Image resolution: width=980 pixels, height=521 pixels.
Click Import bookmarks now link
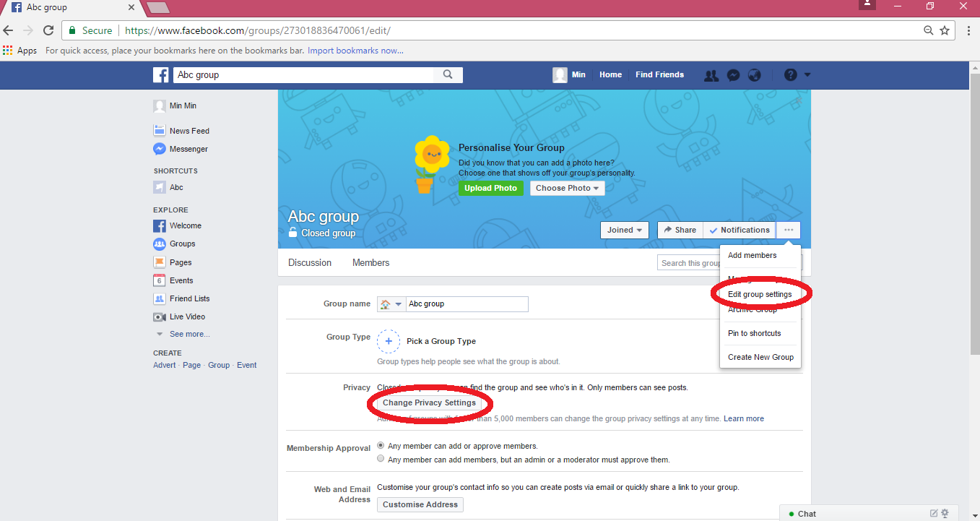(x=355, y=51)
